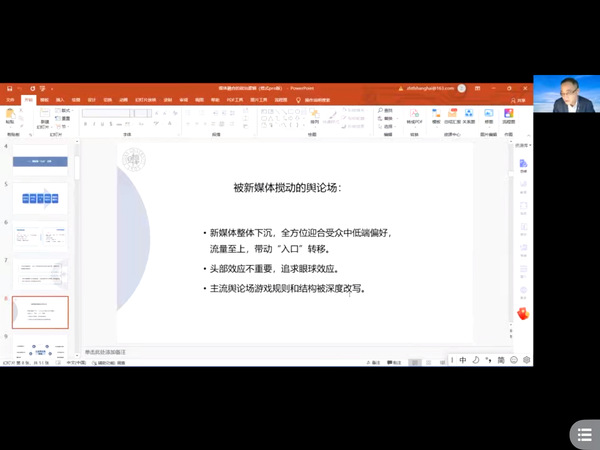The width and height of the screenshot is (600, 450).
Task: Click the Undo arrow in quick access toolbar
Action: pyautogui.click(x=20, y=88)
